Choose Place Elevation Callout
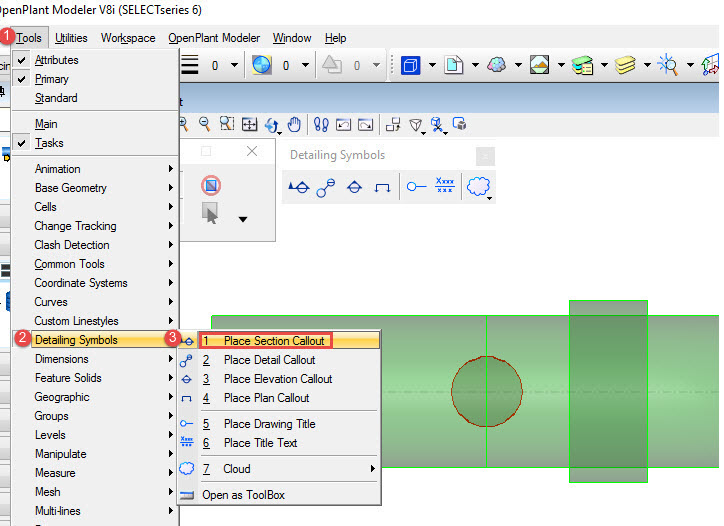Image resolution: width=724 pixels, height=526 pixels. click(x=279, y=379)
